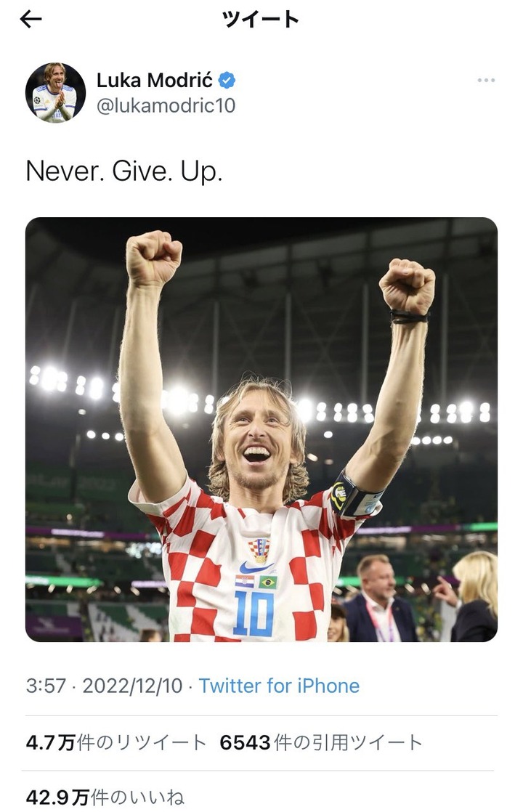View the 4.7万件のリツイート list
This screenshot has width=523, height=812.
point(116,742)
